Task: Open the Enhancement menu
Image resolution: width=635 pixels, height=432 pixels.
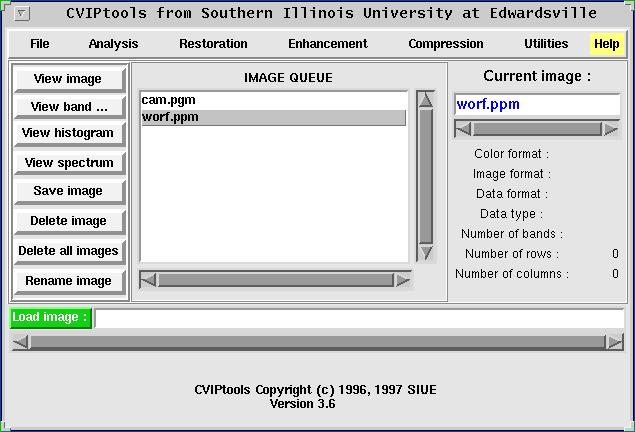Action: 328,44
